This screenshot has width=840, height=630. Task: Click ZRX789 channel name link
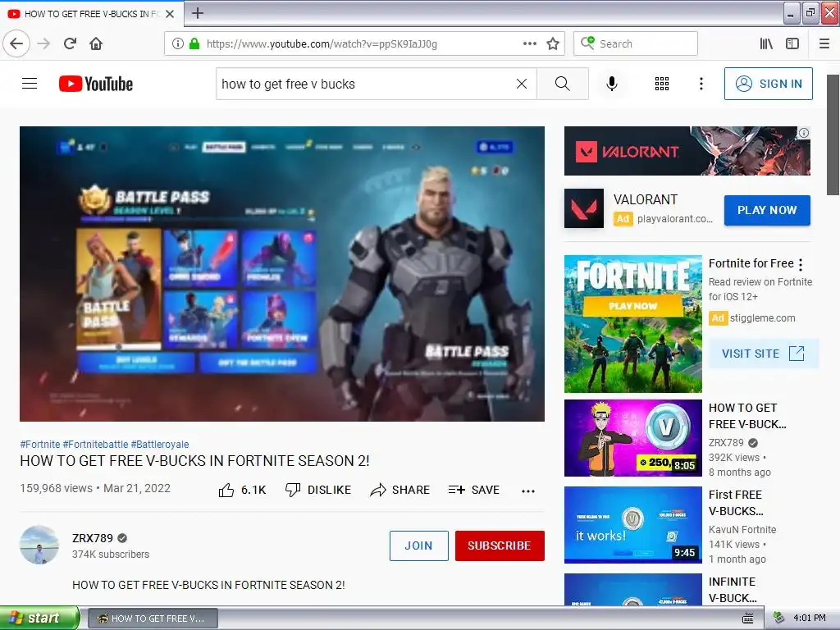tap(93, 538)
